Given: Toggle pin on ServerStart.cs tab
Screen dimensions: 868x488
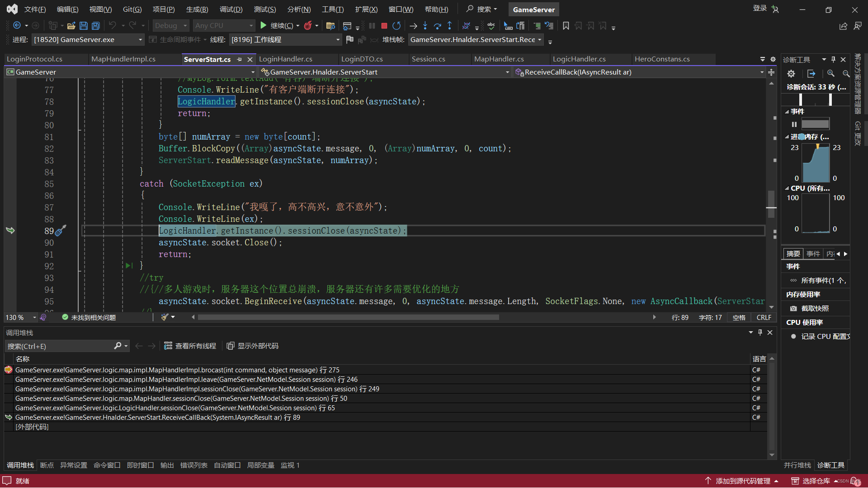Looking at the screenshot, I should click(239, 60).
